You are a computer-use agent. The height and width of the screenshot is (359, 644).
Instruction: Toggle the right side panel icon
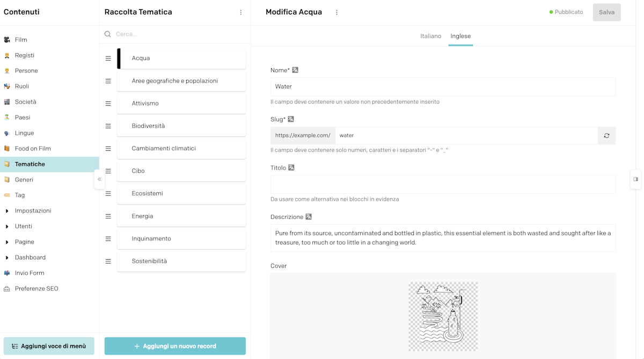635,179
